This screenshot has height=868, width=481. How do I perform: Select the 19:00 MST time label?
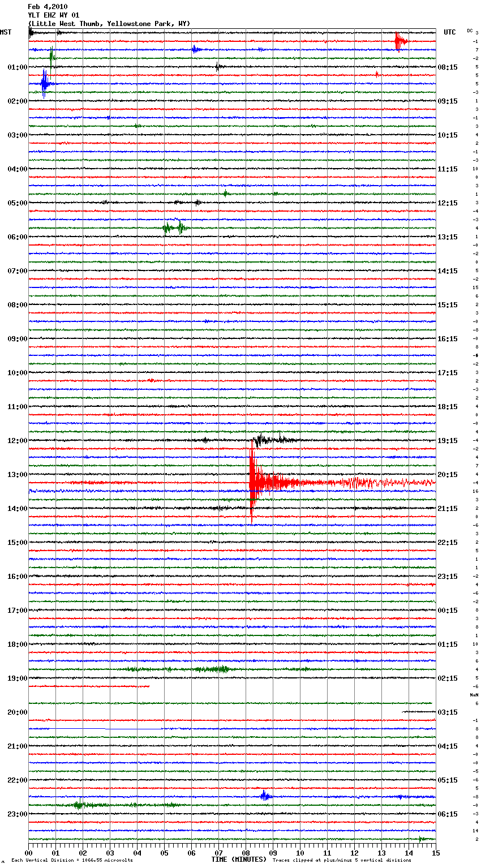pos(18,678)
